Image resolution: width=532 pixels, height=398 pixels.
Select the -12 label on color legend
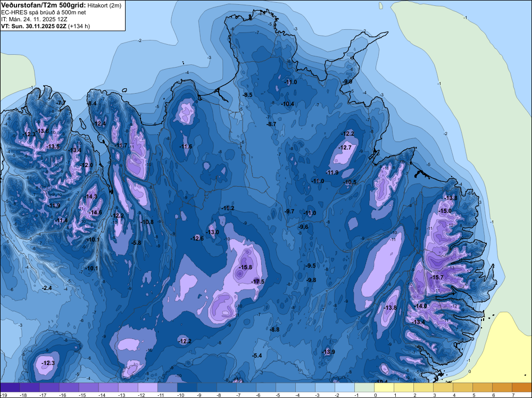pyautogui.click(x=141, y=395)
